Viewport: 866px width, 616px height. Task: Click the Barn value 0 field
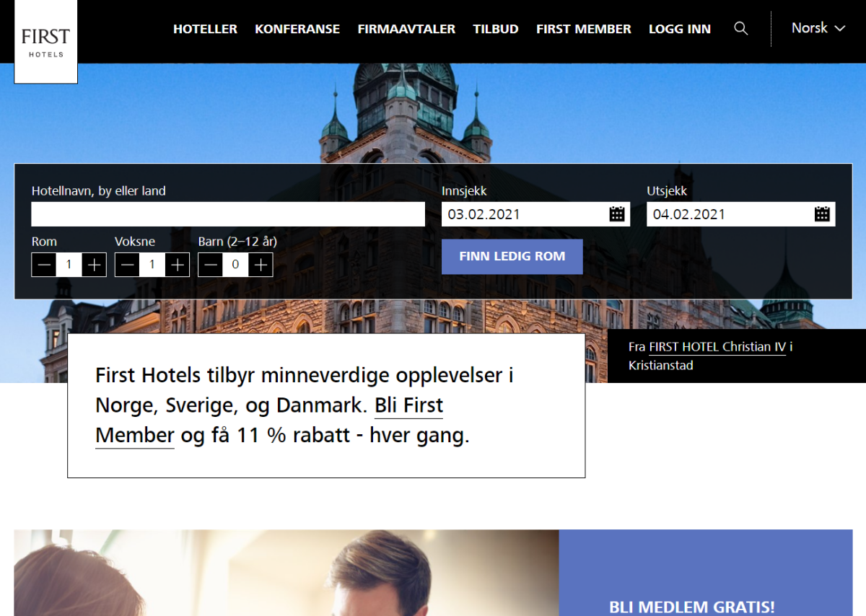[x=235, y=265]
